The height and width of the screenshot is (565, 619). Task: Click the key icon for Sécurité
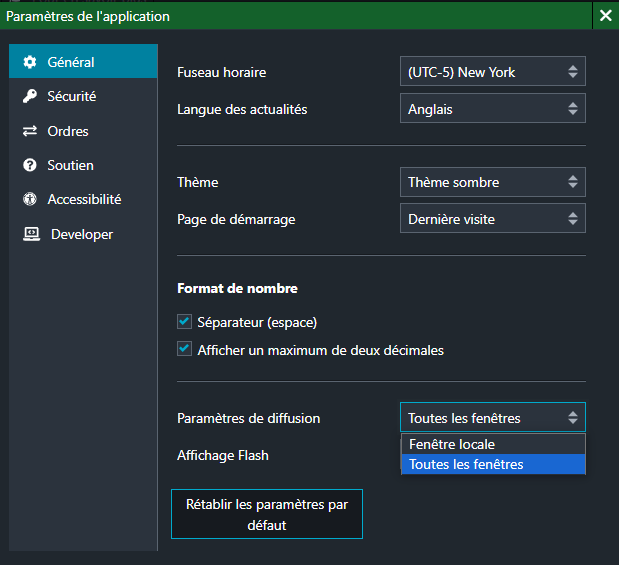click(x=29, y=97)
